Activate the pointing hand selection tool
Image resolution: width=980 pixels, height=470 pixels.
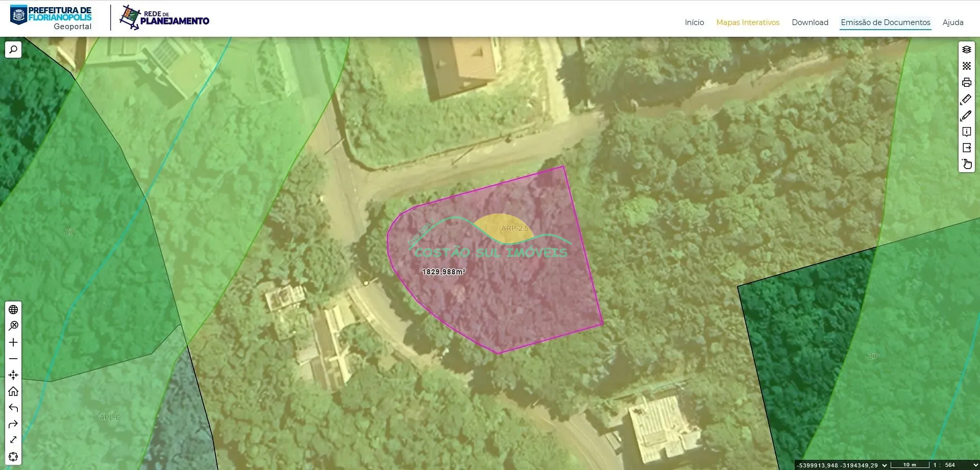point(966,164)
